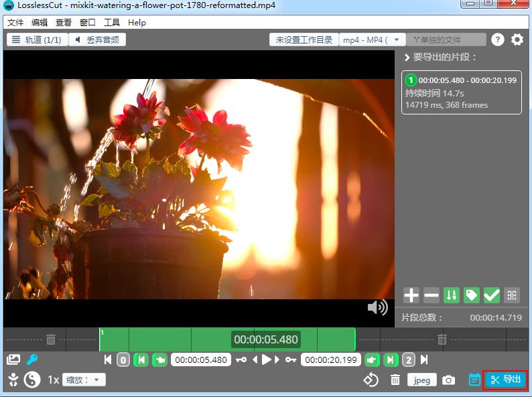Click the blue key keyframes icon

tap(31, 360)
